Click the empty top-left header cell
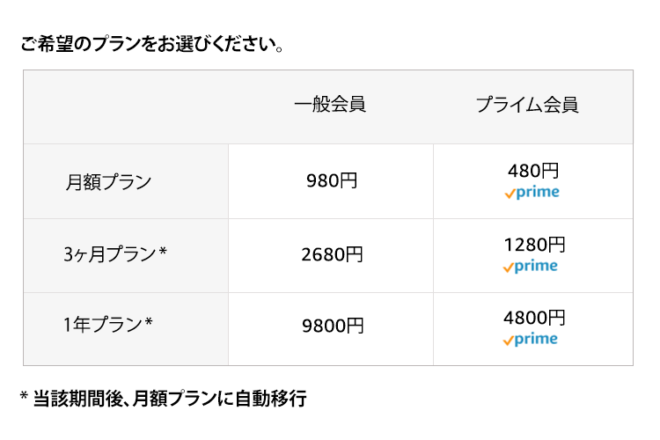 coord(126,106)
